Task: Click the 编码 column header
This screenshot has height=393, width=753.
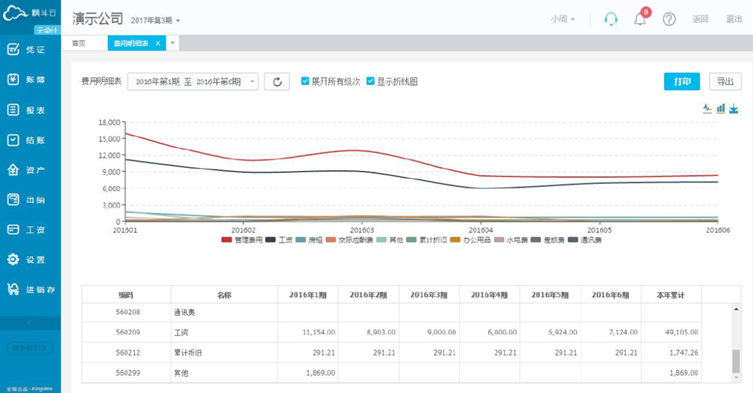Action: pos(126,295)
